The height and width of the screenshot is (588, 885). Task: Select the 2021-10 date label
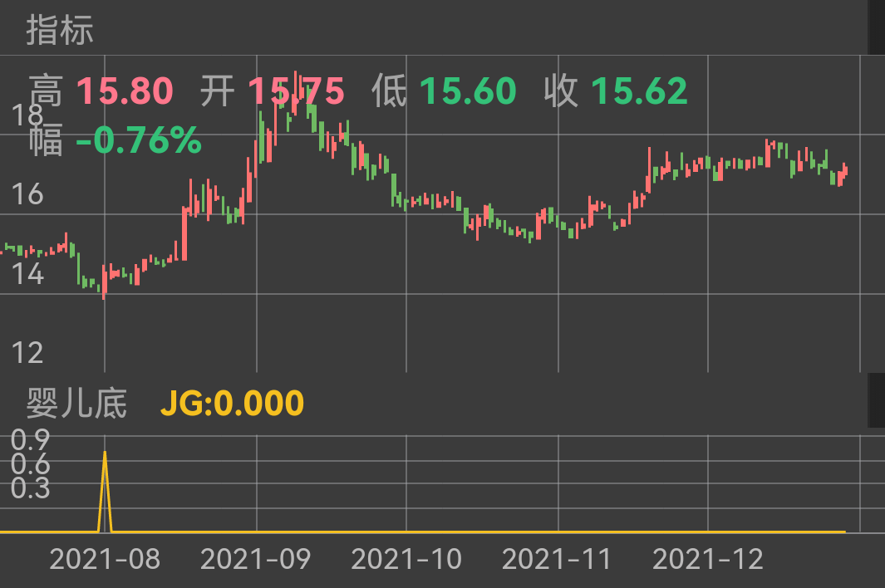coord(406,559)
